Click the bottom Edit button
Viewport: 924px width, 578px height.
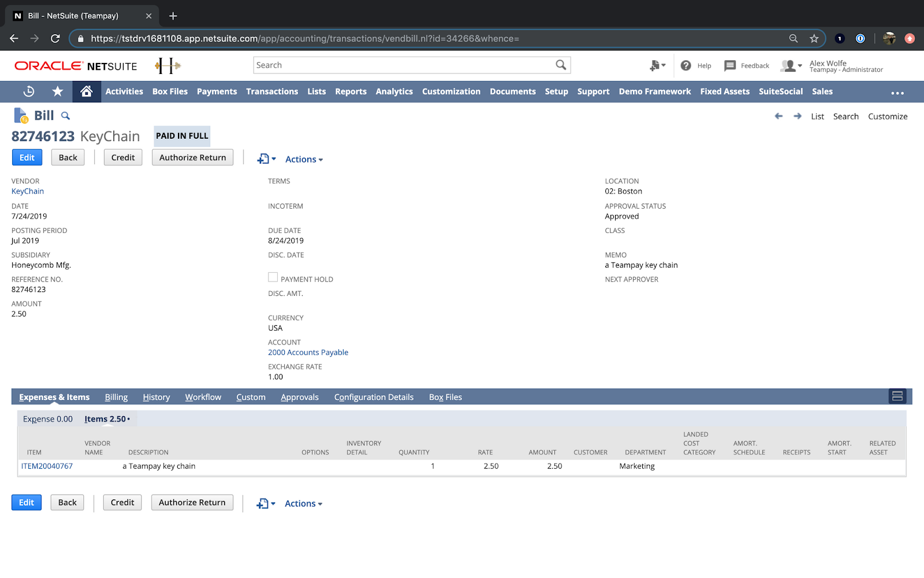27,502
